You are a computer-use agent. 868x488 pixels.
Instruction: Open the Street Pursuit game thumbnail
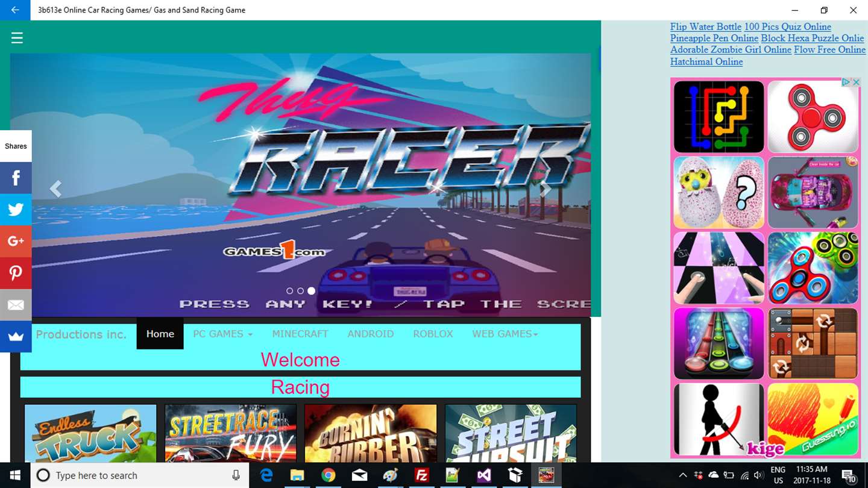(511, 433)
